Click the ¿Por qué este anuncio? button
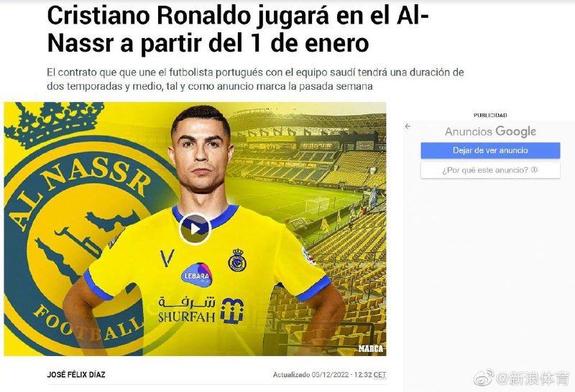 click(x=490, y=170)
